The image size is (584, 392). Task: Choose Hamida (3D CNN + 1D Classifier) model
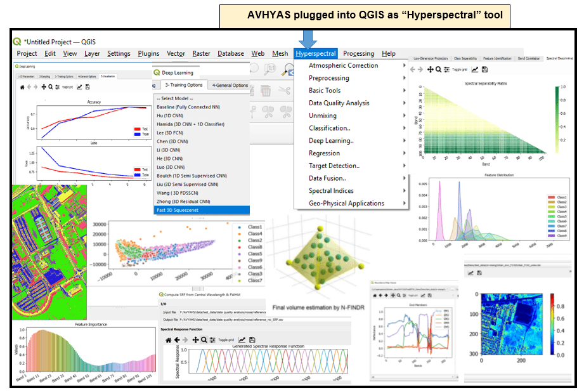(x=202, y=124)
